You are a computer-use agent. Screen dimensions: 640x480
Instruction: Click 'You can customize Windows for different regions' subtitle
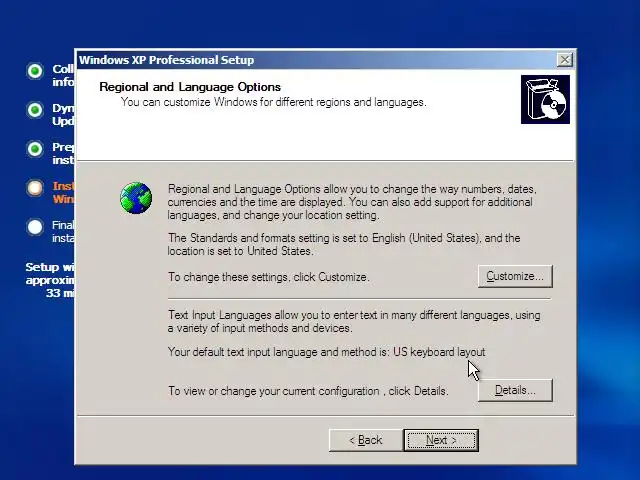click(x=273, y=102)
